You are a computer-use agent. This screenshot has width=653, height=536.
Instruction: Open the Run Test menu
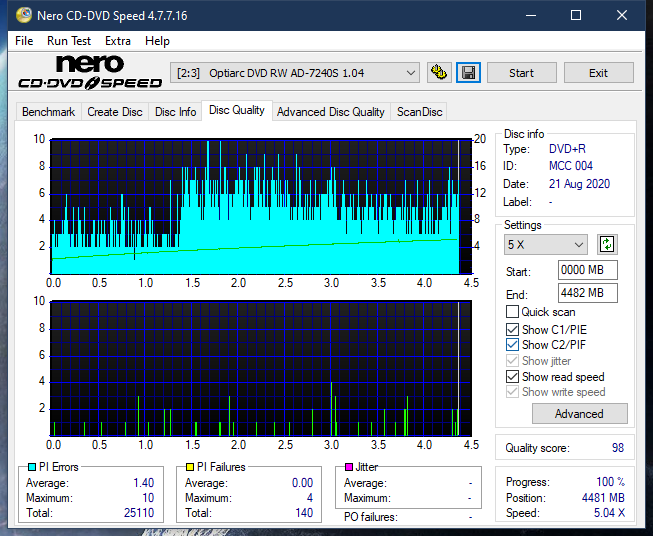(x=69, y=41)
